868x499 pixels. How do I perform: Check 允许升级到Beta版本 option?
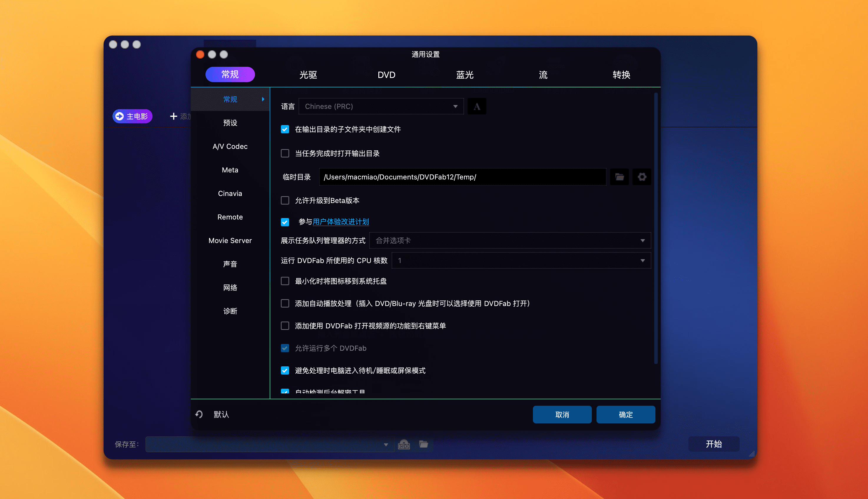(285, 200)
